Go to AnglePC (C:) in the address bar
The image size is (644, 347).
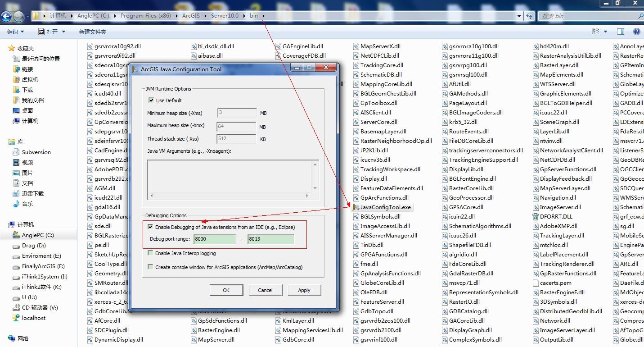(x=93, y=16)
